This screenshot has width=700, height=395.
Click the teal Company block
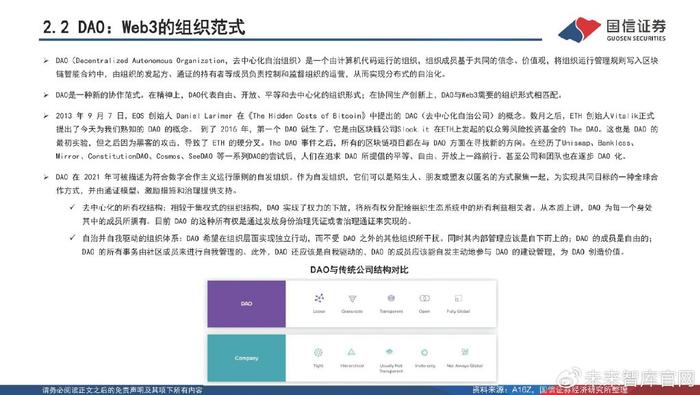(x=246, y=358)
